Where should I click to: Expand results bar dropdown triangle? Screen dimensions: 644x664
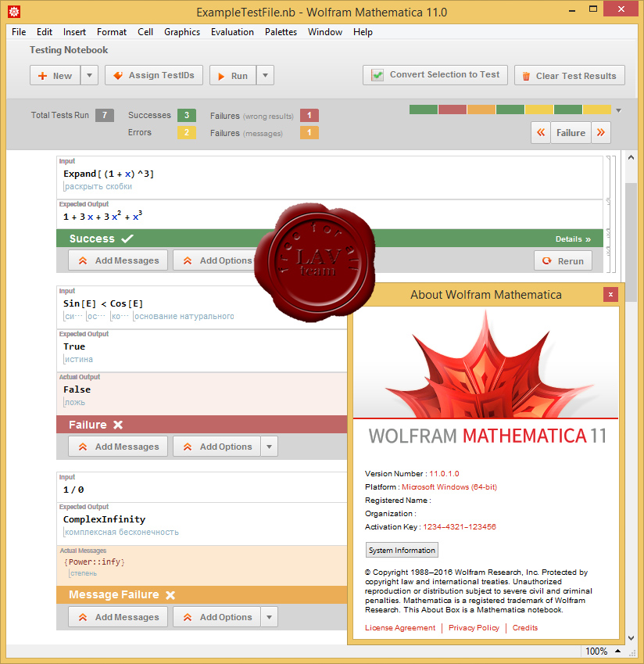point(619,110)
